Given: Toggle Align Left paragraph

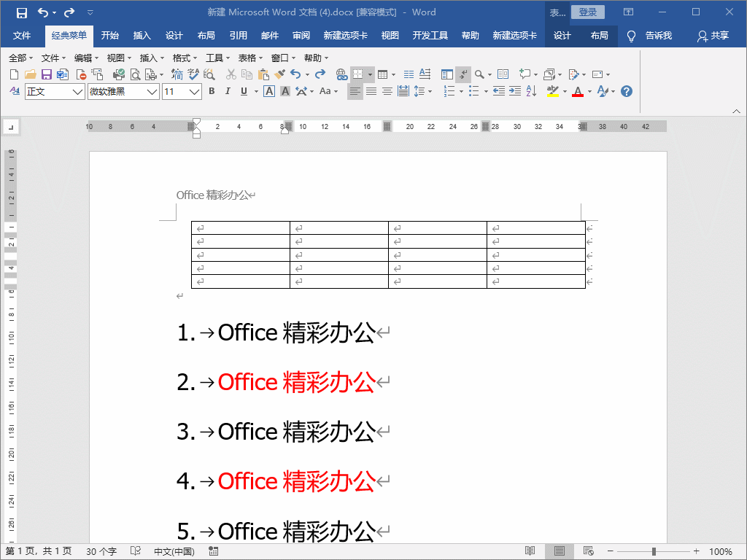Looking at the screenshot, I should 355,91.
